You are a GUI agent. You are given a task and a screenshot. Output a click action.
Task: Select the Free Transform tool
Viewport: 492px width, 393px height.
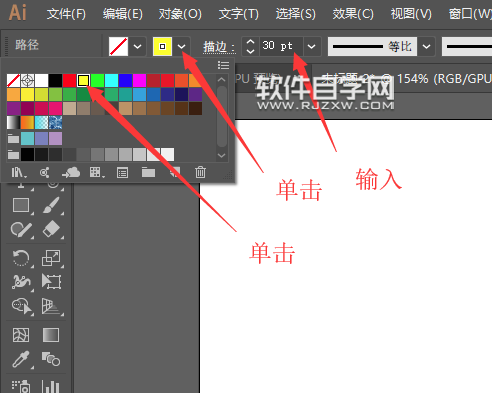coord(51,281)
